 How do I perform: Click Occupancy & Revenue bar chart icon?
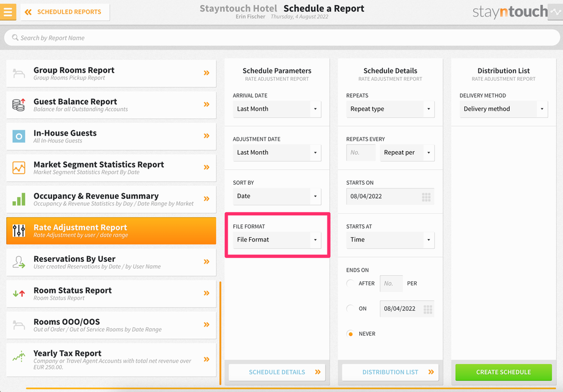pos(19,199)
